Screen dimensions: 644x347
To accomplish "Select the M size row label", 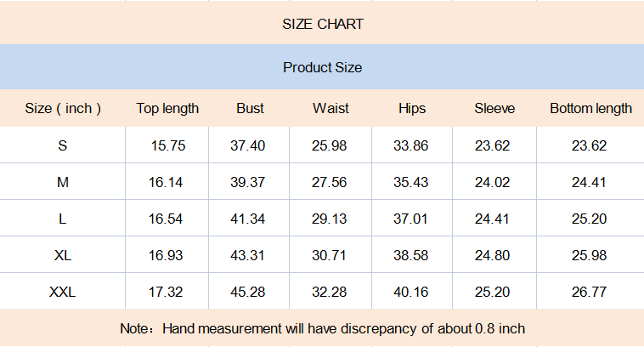I will click(x=63, y=182).
